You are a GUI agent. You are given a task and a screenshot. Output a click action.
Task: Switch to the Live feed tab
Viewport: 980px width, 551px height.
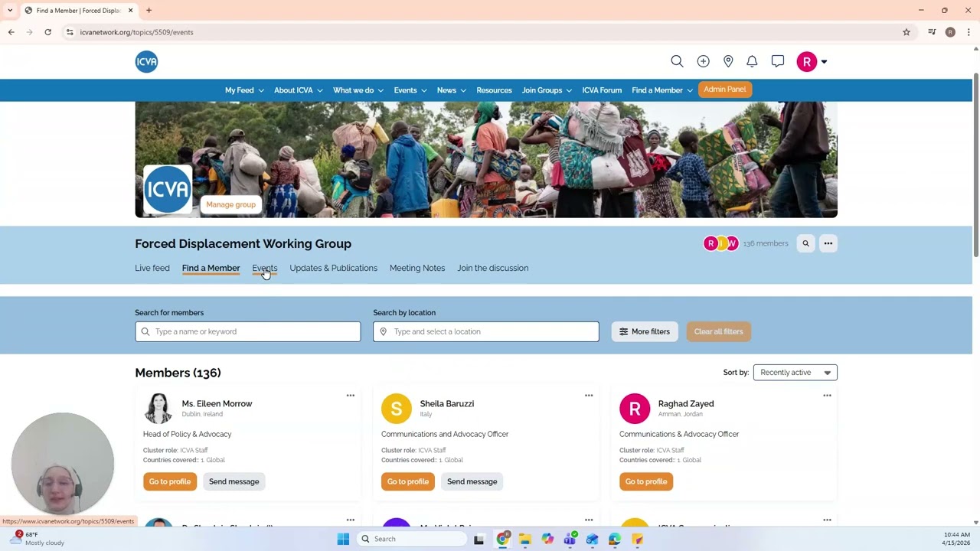coord(152,268)
